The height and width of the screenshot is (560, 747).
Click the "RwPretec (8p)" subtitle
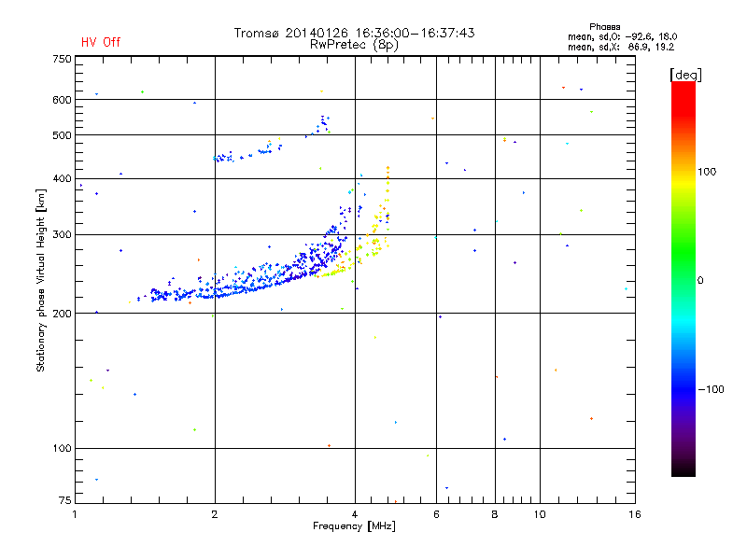[354, 45]
